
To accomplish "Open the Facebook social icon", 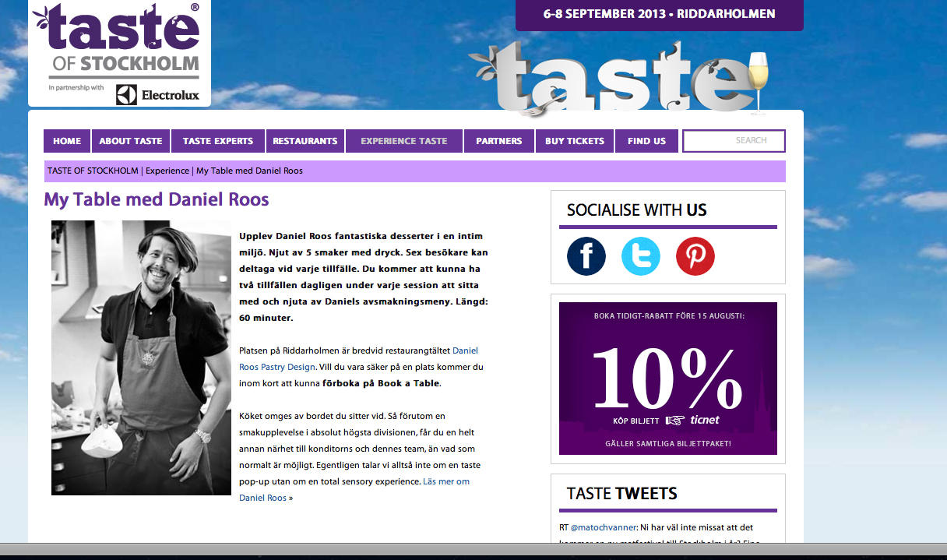I will tap(586, 256).
